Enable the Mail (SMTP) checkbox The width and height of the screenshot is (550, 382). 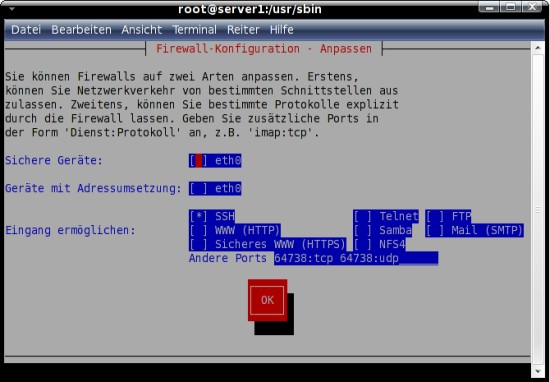[x=475, y=230]
